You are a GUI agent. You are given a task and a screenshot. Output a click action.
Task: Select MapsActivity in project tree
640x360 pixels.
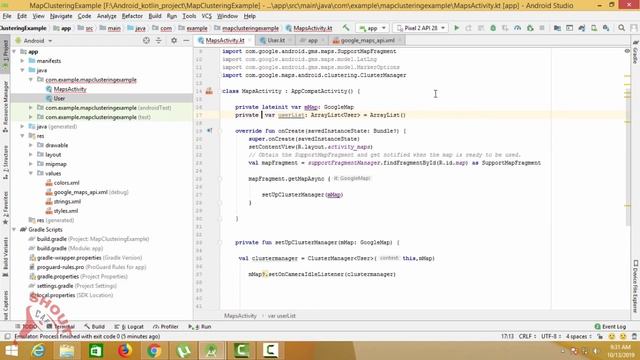[70, 89]
